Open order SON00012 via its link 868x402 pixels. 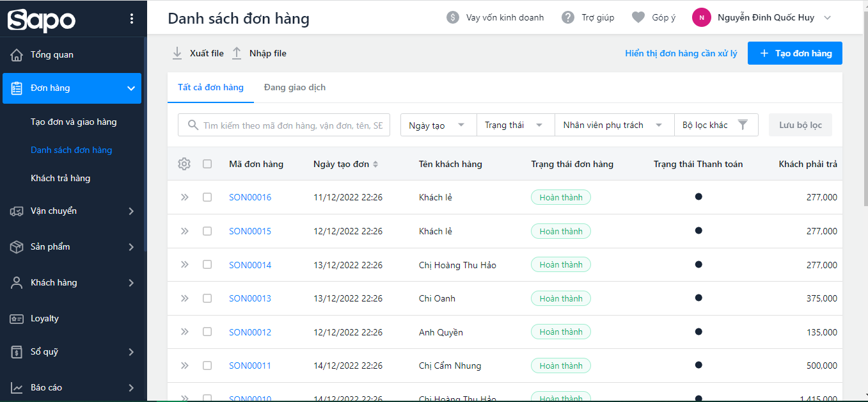coord(250,332)
